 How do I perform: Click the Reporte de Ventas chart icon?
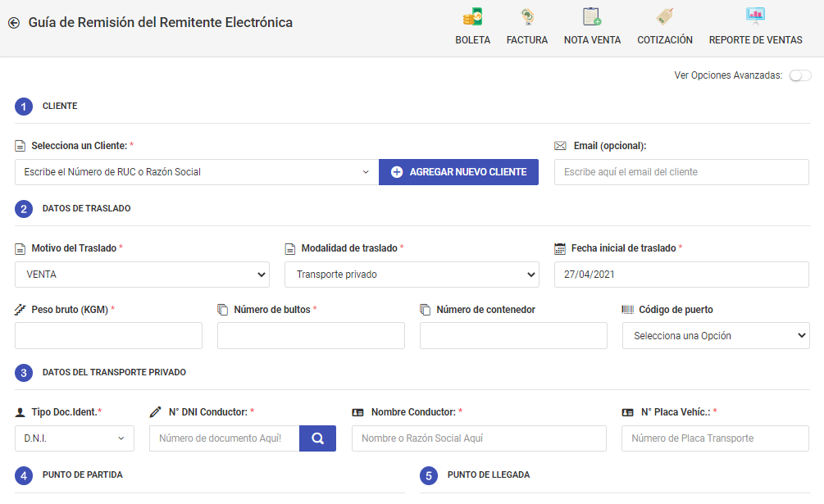click(x=755, y=16)
